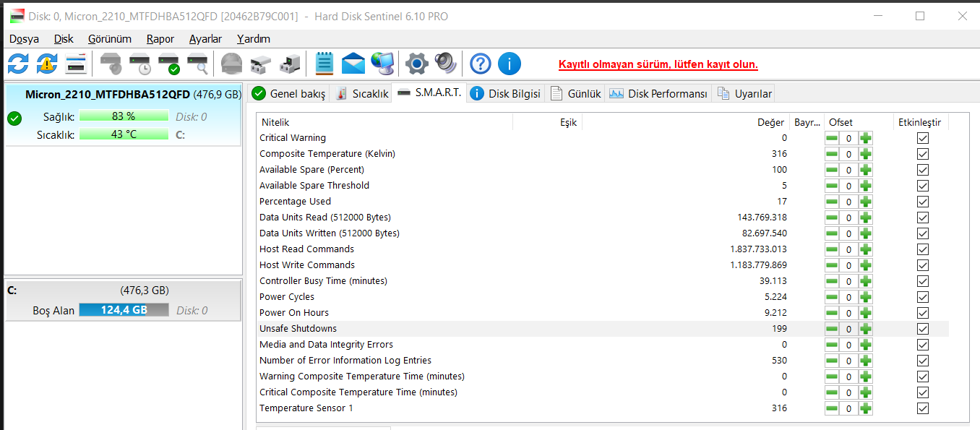The width and height of the screenshot is (980, 430).
Task: Click the Critical Warning offset value field
Action: pos(849,138)
